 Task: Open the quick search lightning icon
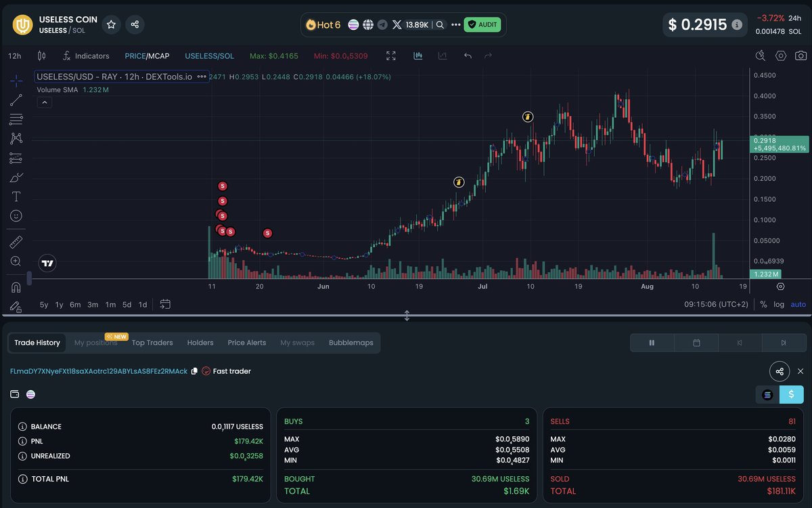click(761, 56)
